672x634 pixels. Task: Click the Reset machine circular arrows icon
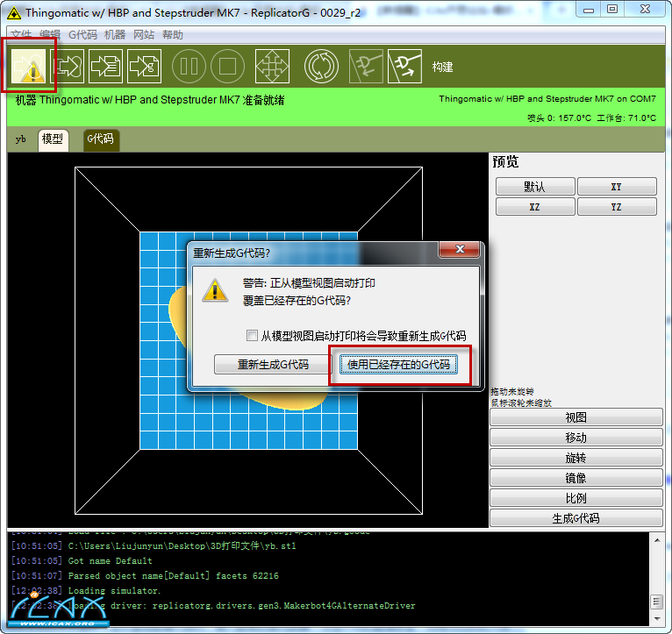321,66
